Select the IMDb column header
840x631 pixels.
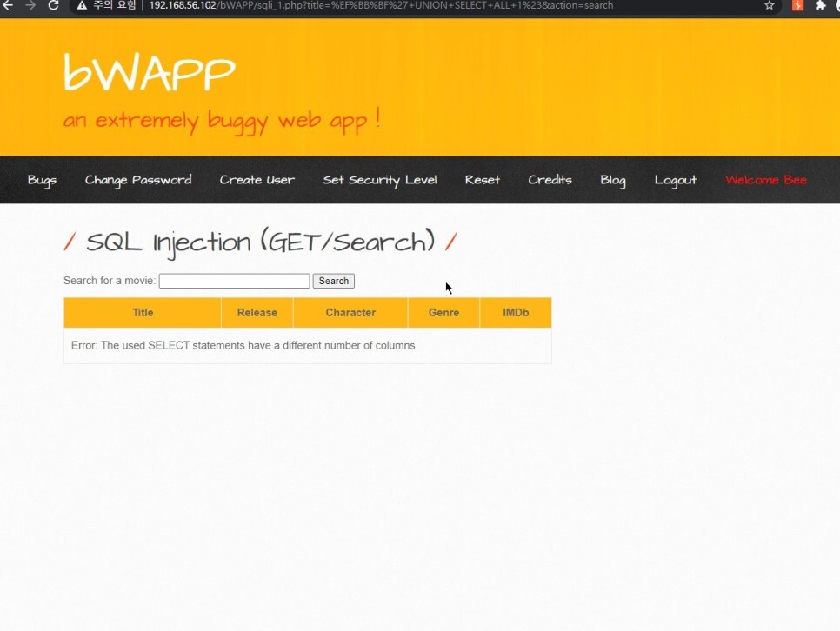pyautogui.click(x=516, y=312)
